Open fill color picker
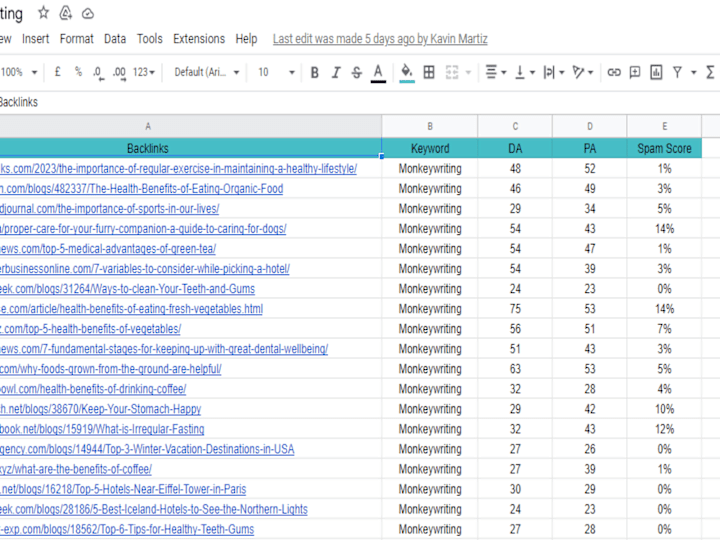Image resolution: width=720 pixels, height=540 pixels. pos(407,73)
